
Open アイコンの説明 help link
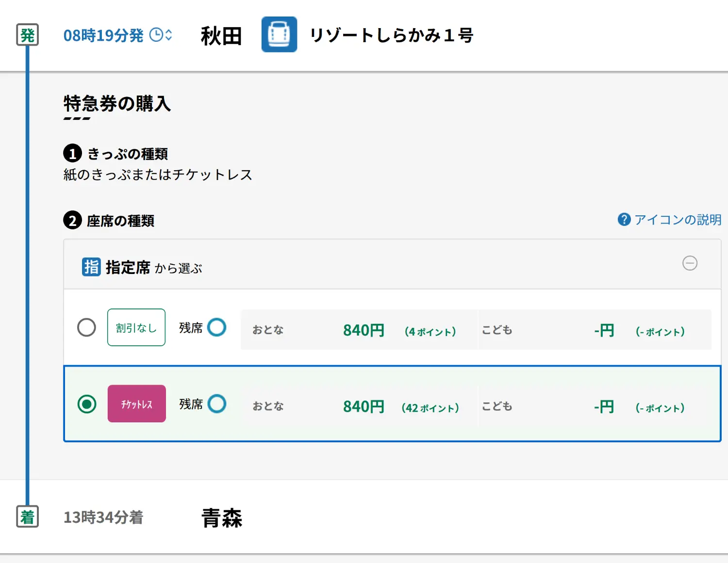pyautogui.click(x=678, y=220)
